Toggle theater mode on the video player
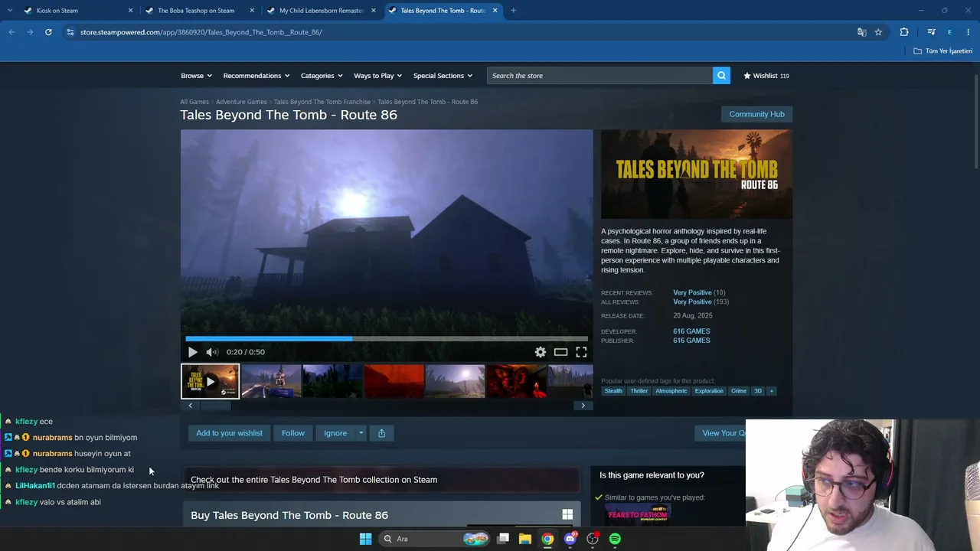This screenshot has height=551, width=980. [560, 352]
